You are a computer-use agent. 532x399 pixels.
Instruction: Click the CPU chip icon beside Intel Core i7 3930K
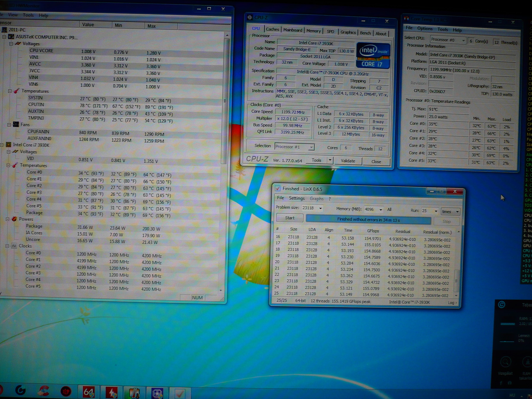9,145
